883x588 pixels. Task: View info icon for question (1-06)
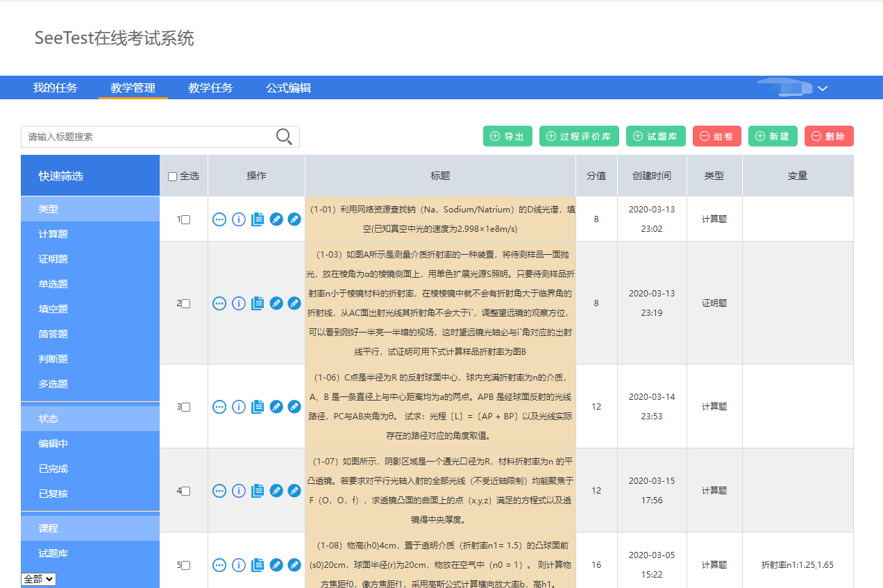click(x=239, y=407)
